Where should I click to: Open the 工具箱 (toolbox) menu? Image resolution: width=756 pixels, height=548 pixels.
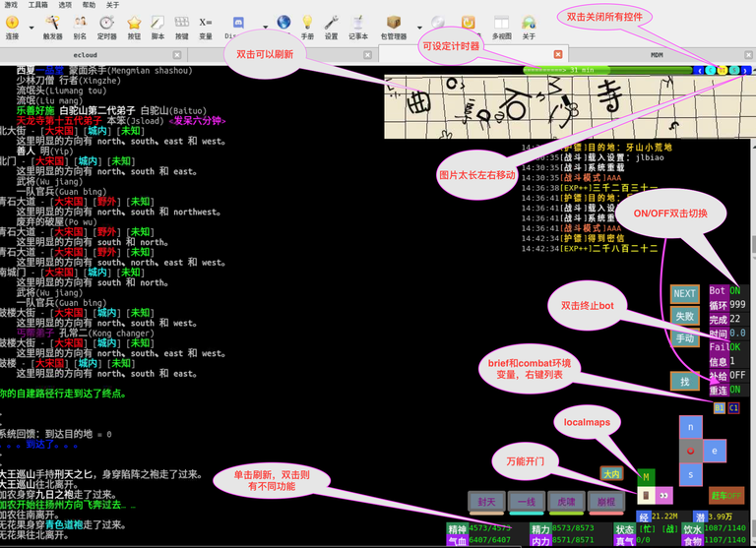(37, 5)
